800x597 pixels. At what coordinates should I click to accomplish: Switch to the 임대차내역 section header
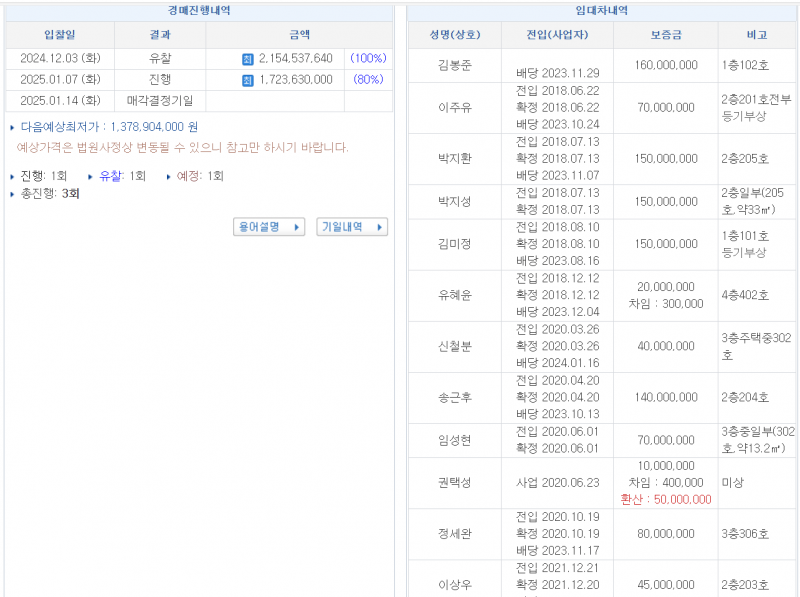tap(600, 11)
